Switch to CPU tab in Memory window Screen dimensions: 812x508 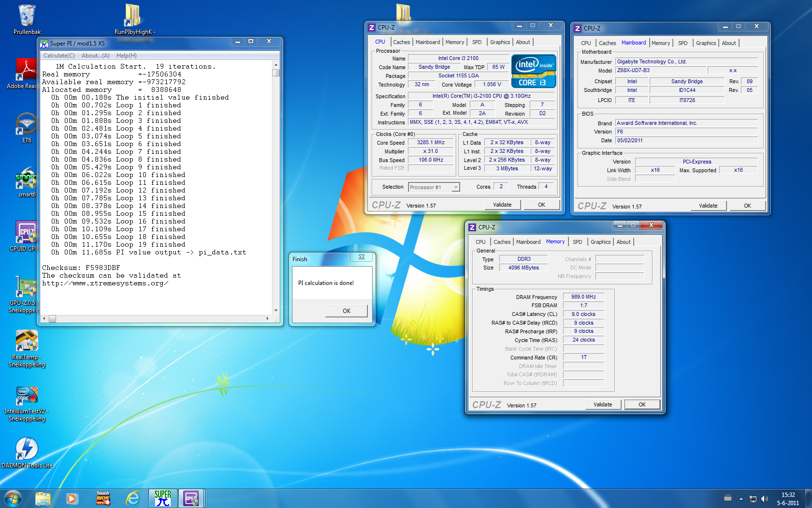pos(480,242)
